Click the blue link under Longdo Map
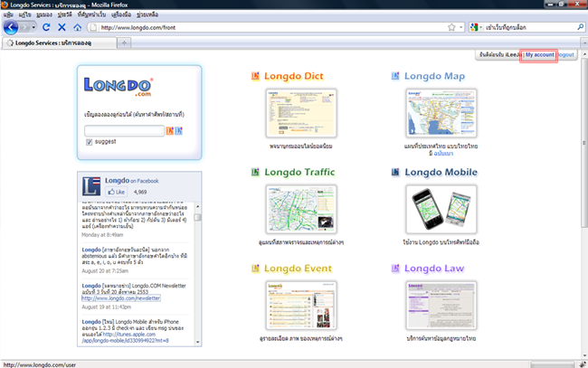The width and height of the screenshot is (588, 368). pos(443,154)
